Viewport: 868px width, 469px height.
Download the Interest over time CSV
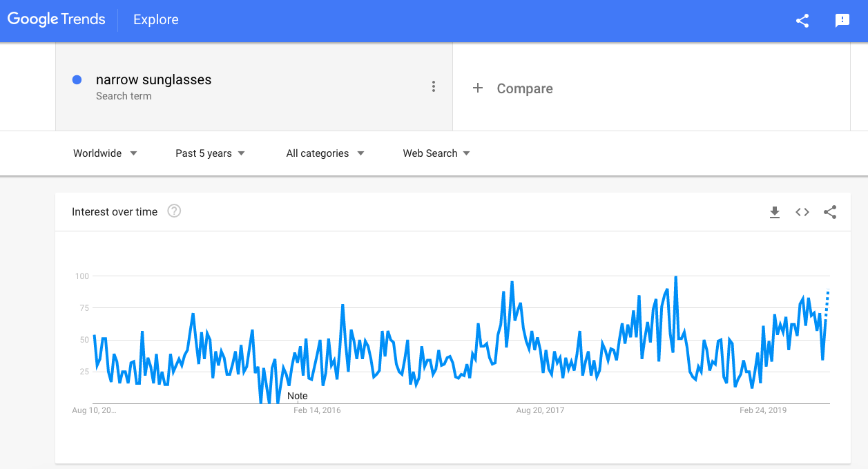click(x=775, y=212)
